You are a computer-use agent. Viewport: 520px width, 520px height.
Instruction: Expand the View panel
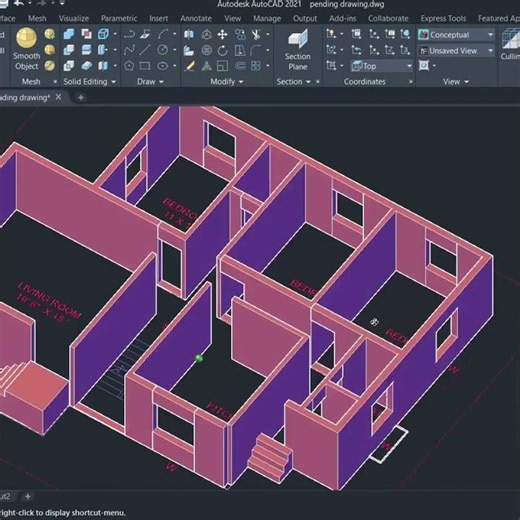click(456, 81)
